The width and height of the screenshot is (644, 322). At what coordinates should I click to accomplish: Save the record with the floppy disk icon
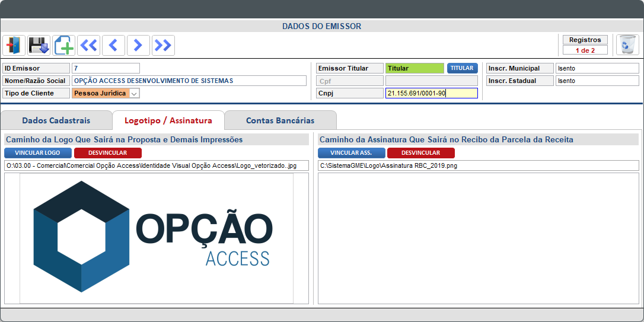tap(39, 45)
